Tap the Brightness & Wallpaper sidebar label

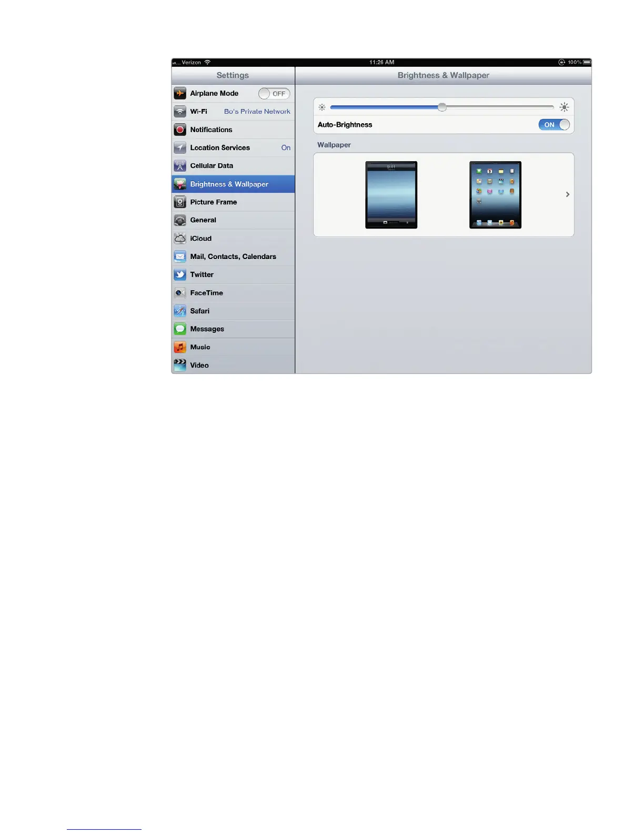pos(229,184)
